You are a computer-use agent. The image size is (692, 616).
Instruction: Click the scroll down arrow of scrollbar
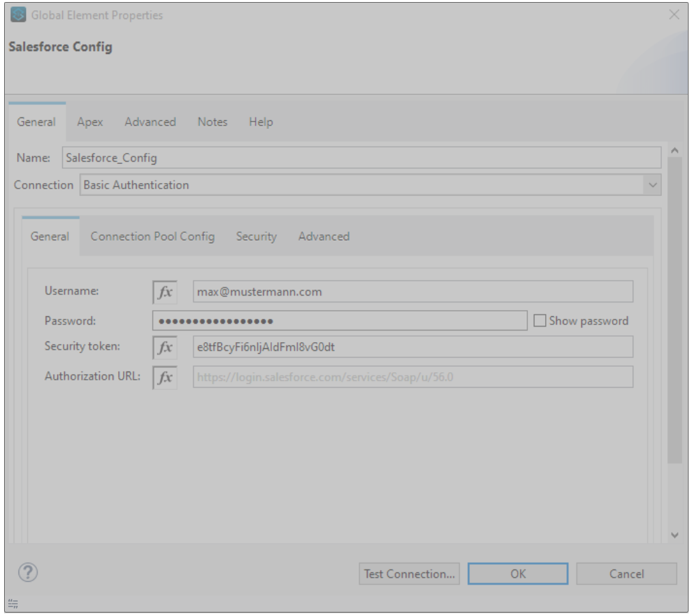(674, 535)
